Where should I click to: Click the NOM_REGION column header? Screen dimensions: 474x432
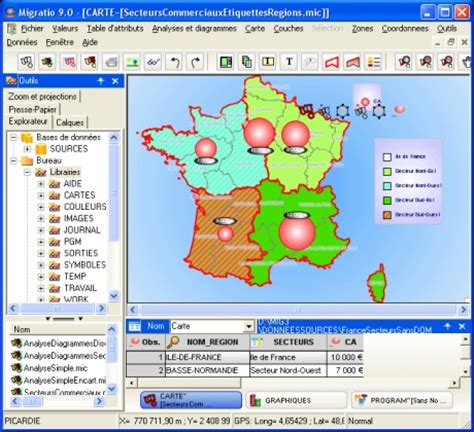(x=207, y=342)
